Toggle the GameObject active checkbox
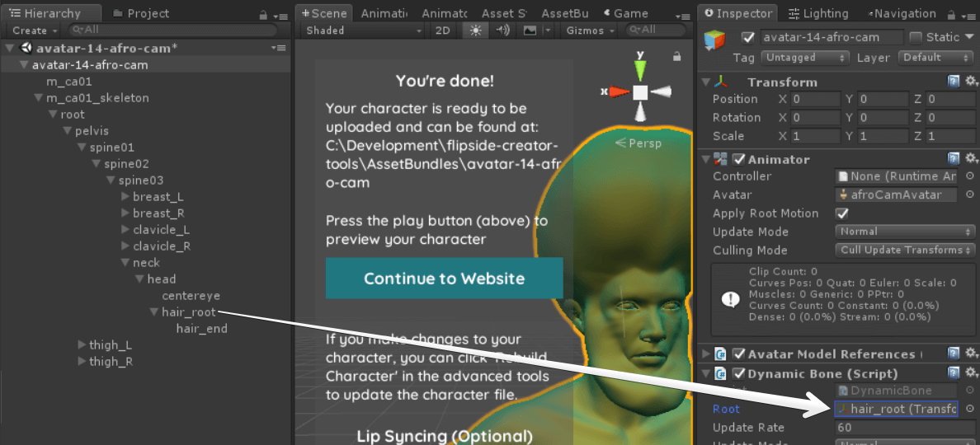 (x=748, y=38)
